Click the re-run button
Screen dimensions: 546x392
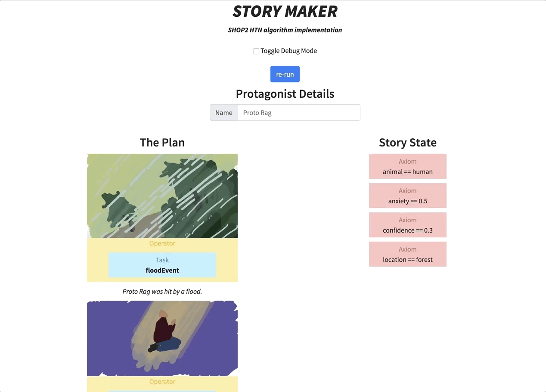pyautogui.click(x=285, y=74)
